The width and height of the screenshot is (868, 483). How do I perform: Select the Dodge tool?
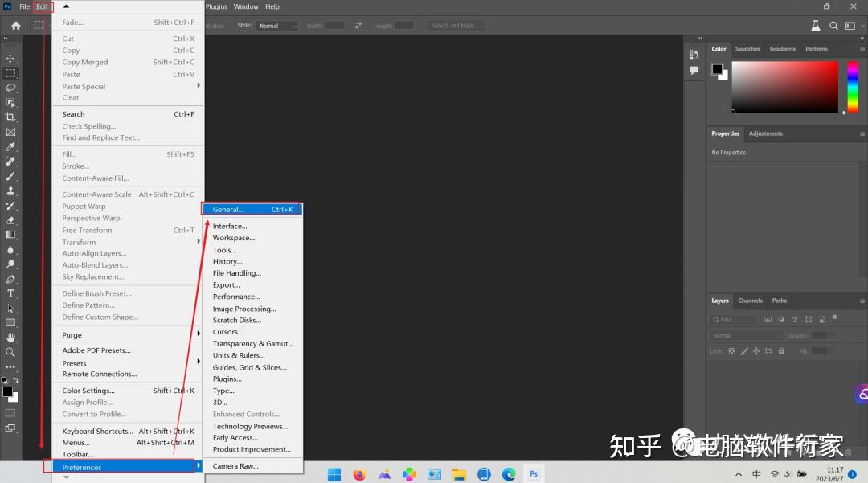[10, 264]
